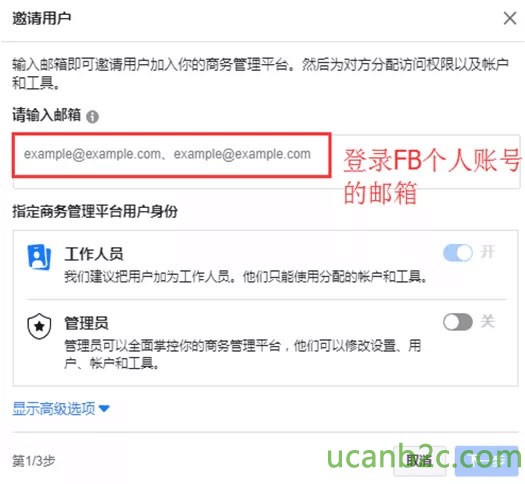The image size is (525, 484).
Task: Click the 第1/3步 step indicator
Action: [x=33, y=461]
